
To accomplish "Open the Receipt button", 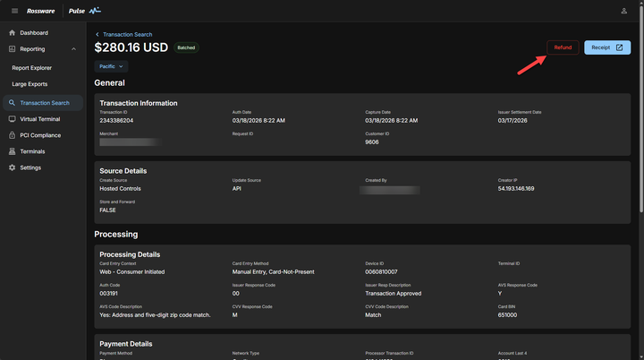I will click(x=607, y=47).
